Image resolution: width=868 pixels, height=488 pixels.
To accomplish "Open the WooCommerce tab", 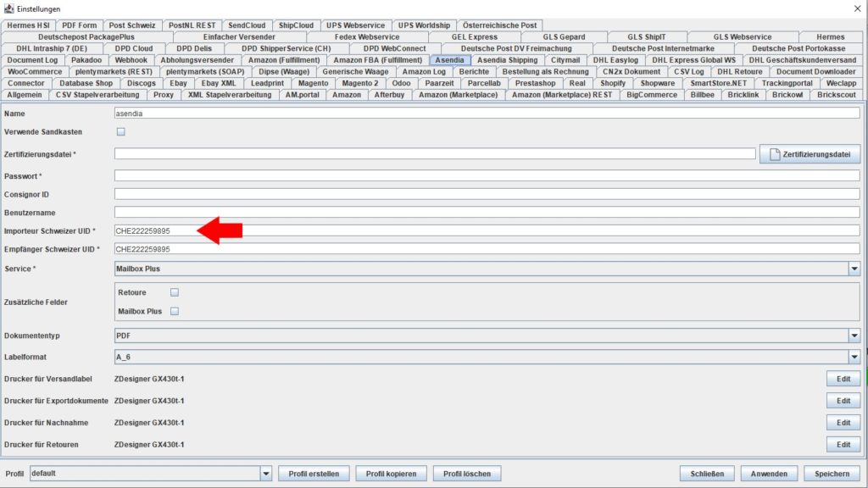I will 35,71.
